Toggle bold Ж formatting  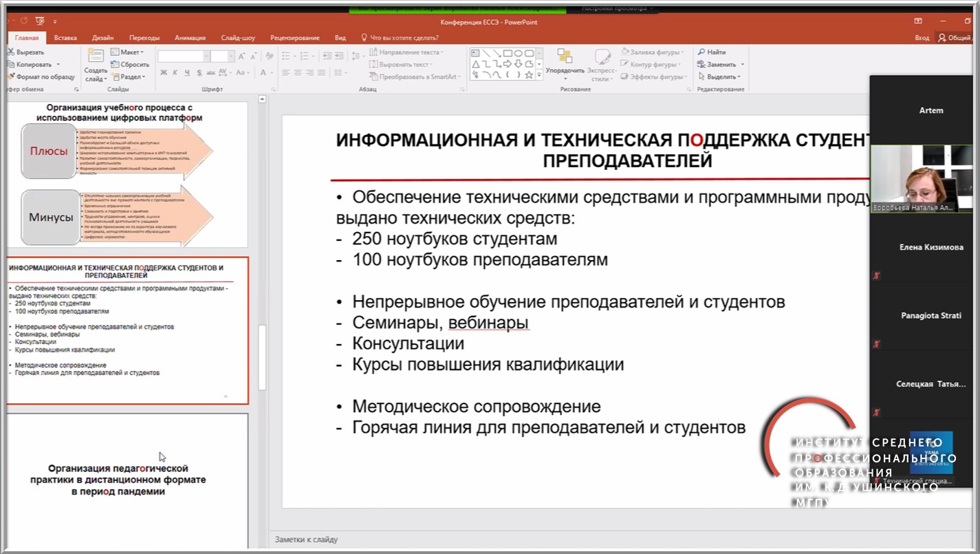pos(164,73)
